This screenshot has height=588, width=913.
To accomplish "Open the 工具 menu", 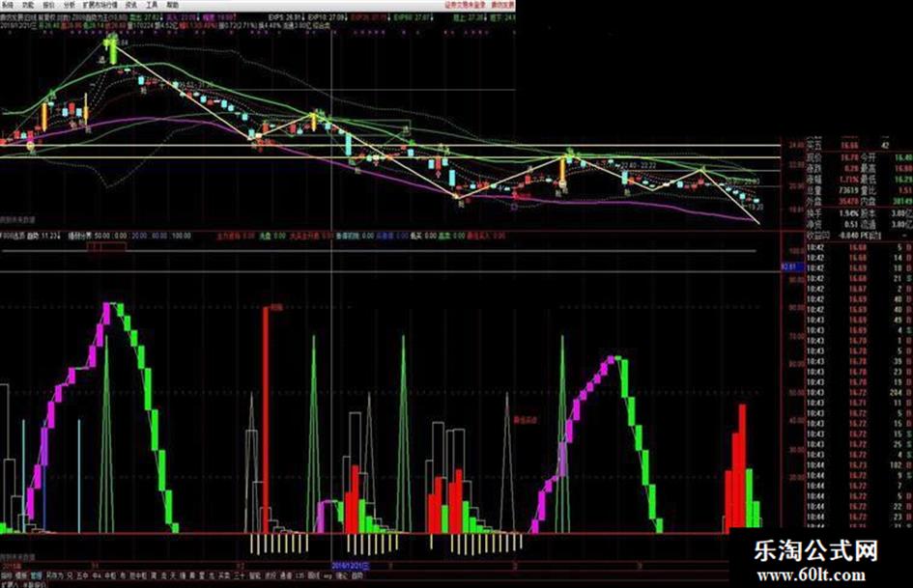I will 152,5.
